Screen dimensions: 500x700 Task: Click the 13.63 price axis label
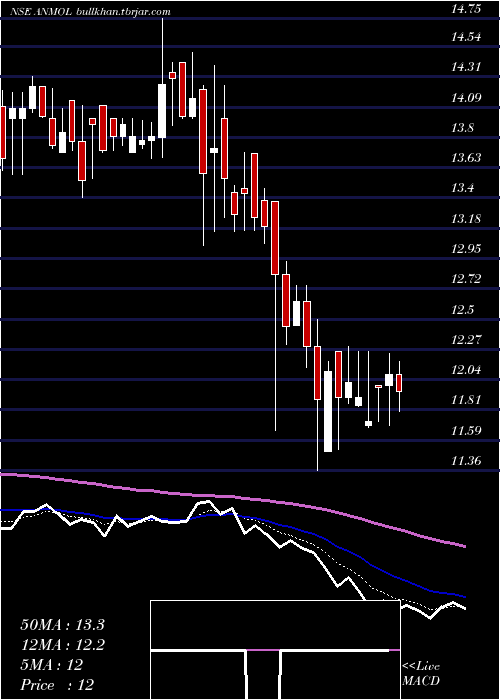point(466,158)
